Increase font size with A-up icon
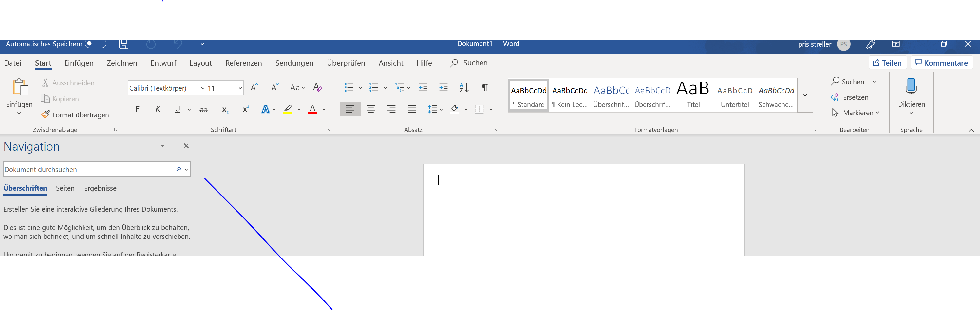 pos(254,87)
